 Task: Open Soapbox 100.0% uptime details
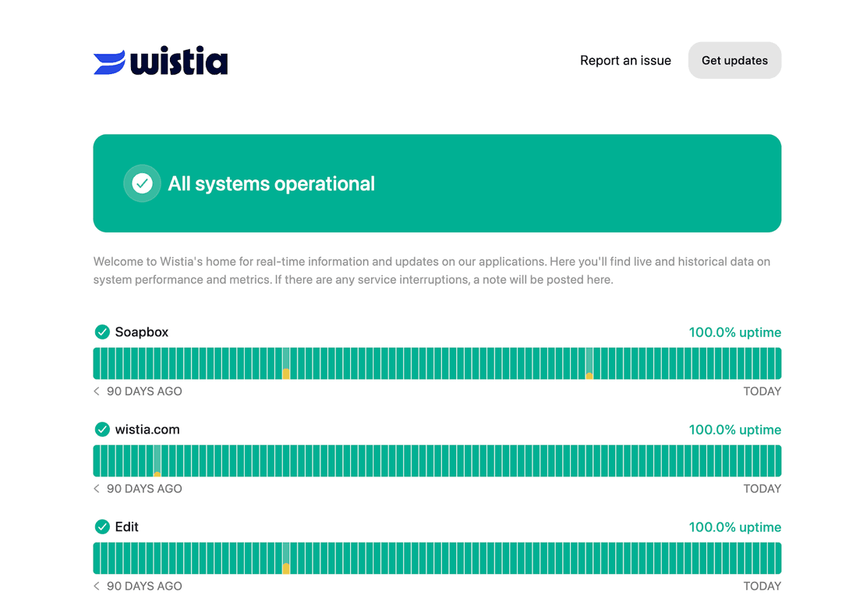pyautogui.click(x=734, y=331)
